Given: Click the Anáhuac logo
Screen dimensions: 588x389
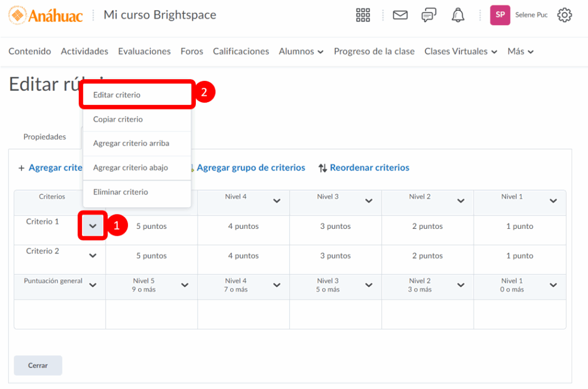Looking at the screenshot, I should tap(46, 15).
